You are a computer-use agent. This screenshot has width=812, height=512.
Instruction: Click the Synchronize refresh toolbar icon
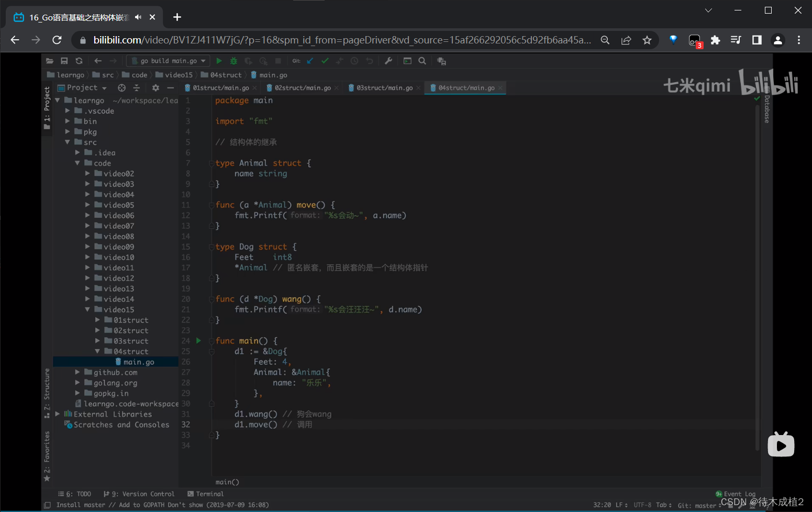click(x=79, y=61)
